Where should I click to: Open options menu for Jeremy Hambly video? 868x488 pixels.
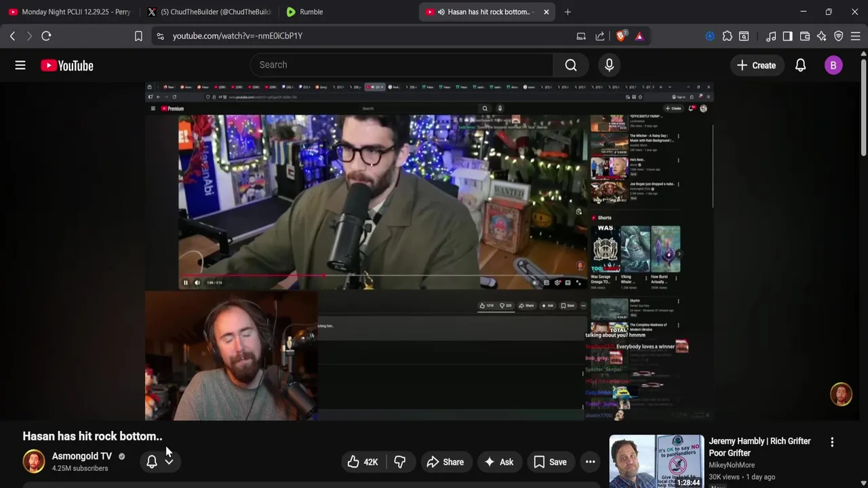(x=832, y=442)
